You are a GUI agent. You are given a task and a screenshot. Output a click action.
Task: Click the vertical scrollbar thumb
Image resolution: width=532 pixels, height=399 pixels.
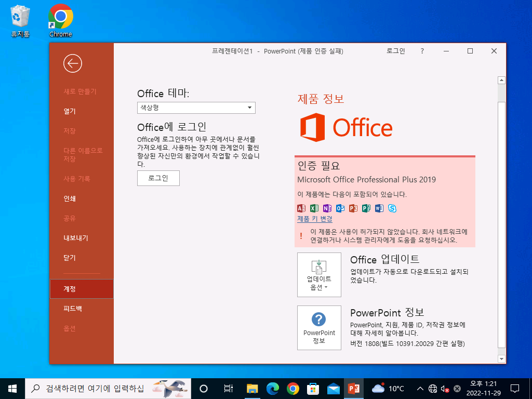[x=501, y=224]
